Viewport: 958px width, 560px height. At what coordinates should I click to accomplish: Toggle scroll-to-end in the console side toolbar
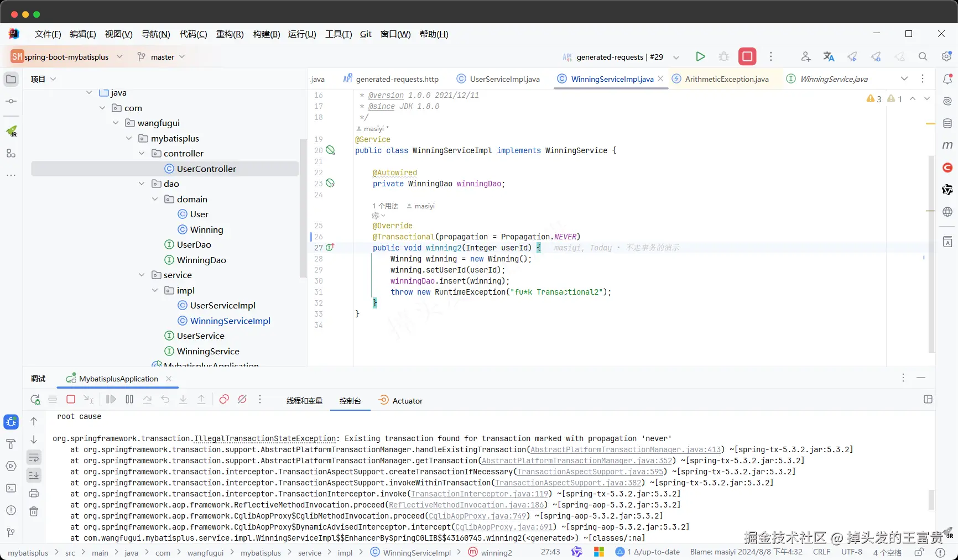pyautogui.click(x=34, y=475)
